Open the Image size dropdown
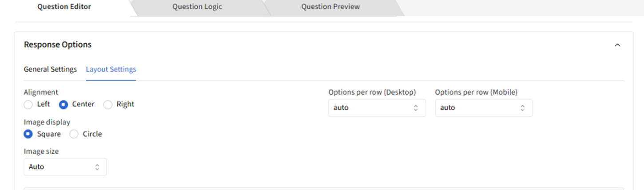Screen dimensions: 644x190 (x=65, y=167)
